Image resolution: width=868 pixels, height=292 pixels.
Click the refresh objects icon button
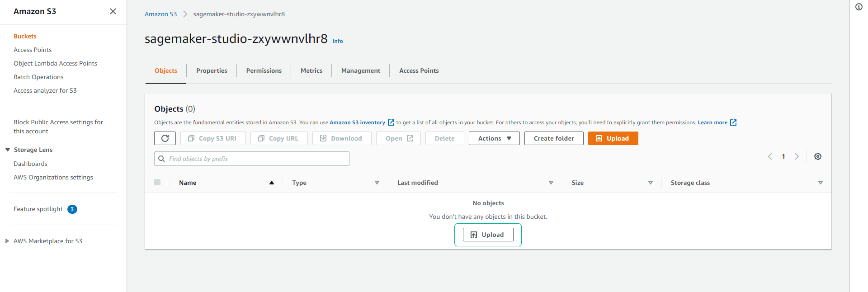(165, 138)
